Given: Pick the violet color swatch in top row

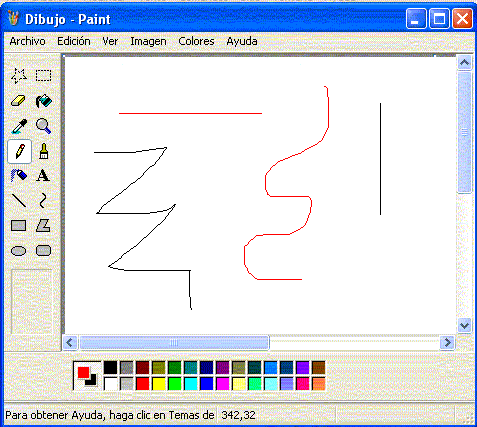Looking at the screenshot, I should click(303, 368).
